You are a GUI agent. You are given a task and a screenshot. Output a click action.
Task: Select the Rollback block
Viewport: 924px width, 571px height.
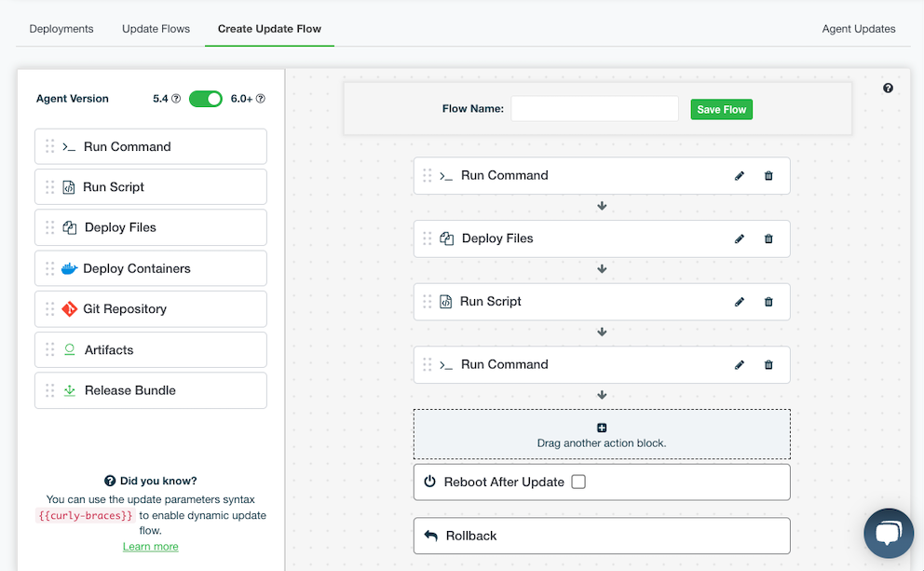tap(602, 537)
